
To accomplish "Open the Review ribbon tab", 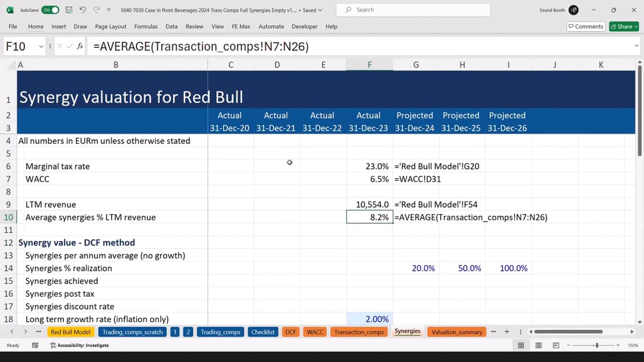I will [194, 26].
